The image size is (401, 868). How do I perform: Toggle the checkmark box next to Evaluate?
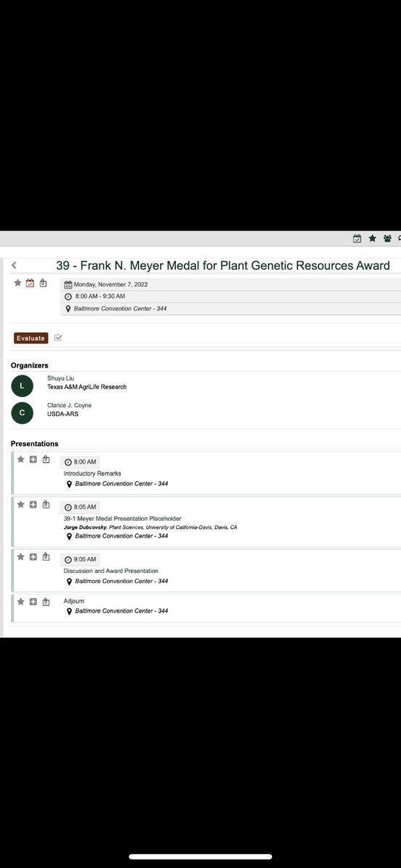coord(59,338)
